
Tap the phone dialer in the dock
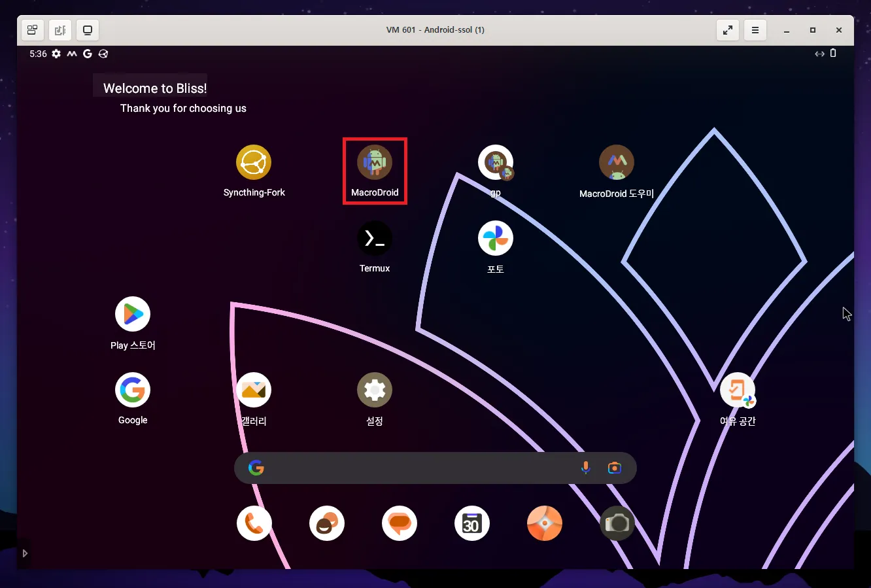254,523
